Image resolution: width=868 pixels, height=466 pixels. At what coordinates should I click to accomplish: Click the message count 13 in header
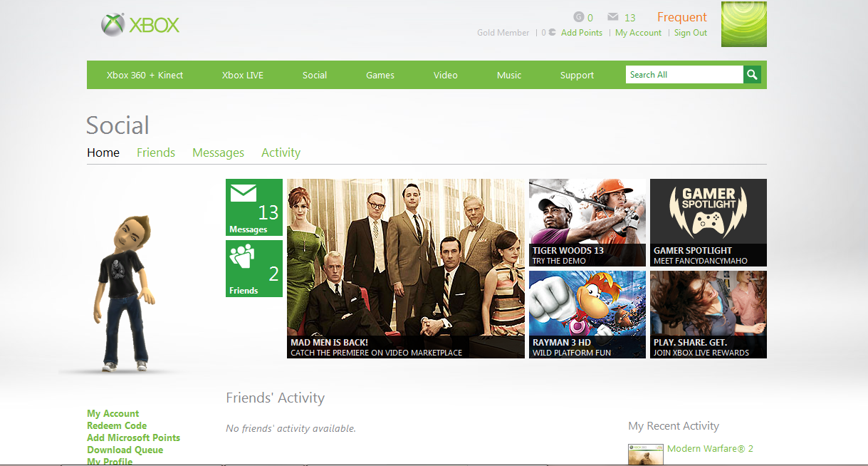point(629,18)
